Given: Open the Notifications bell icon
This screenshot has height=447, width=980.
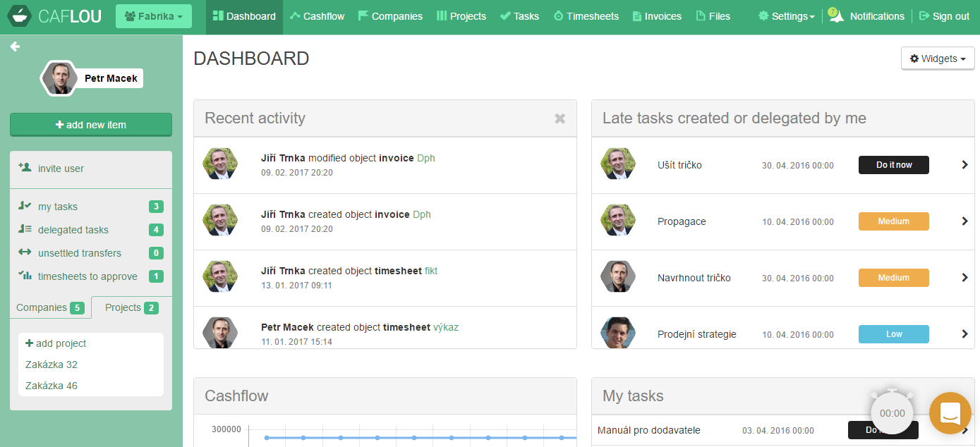Looking at the screenshot, I should (835, 16).
